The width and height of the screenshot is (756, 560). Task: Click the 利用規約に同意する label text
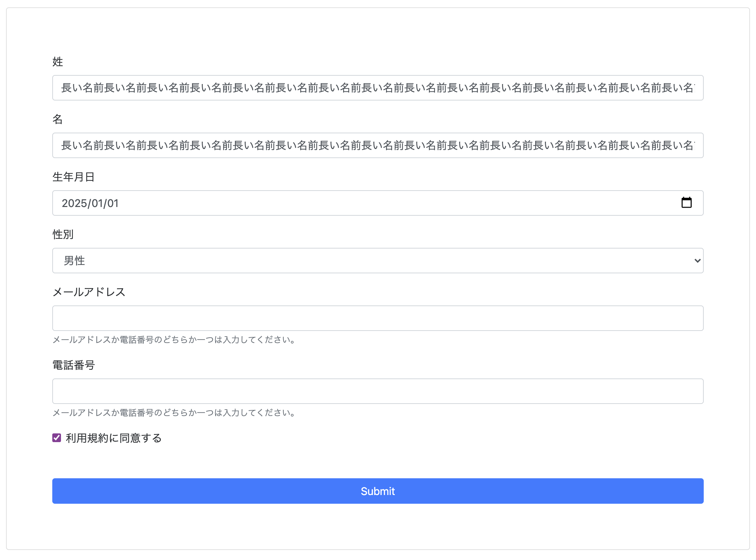pyautogui.click(x=113, y=438)
